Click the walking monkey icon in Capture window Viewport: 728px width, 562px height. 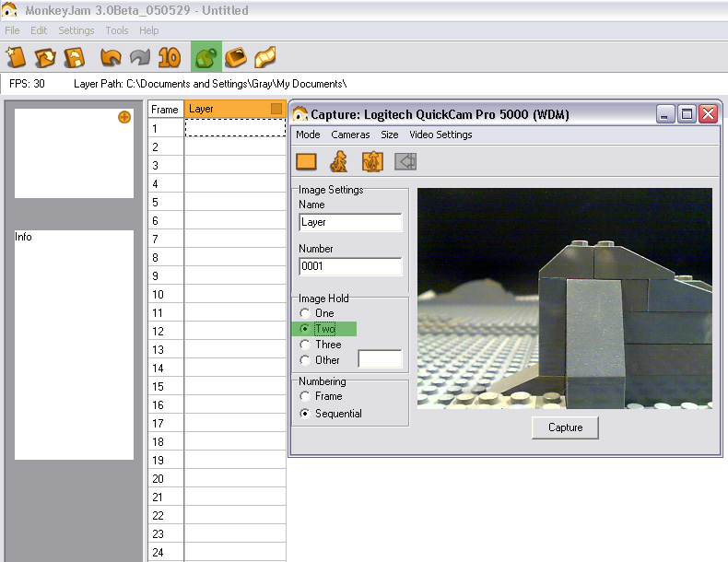pos(339,161)
